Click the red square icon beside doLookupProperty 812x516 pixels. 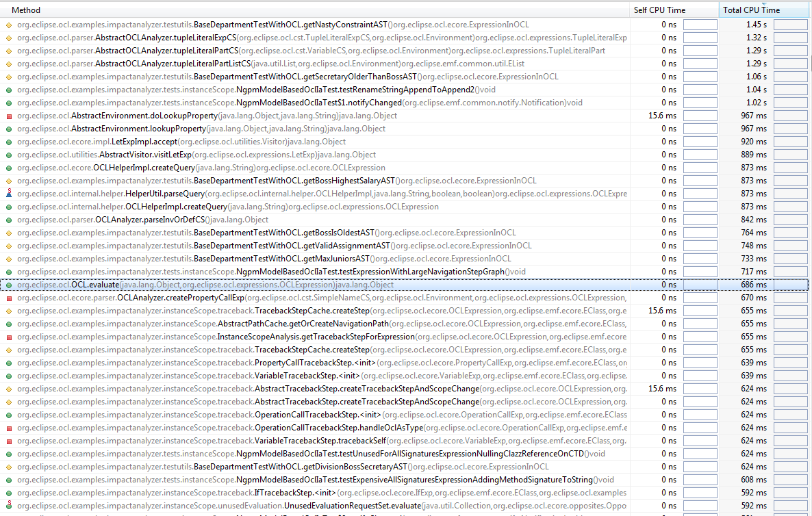coord(9,116)
